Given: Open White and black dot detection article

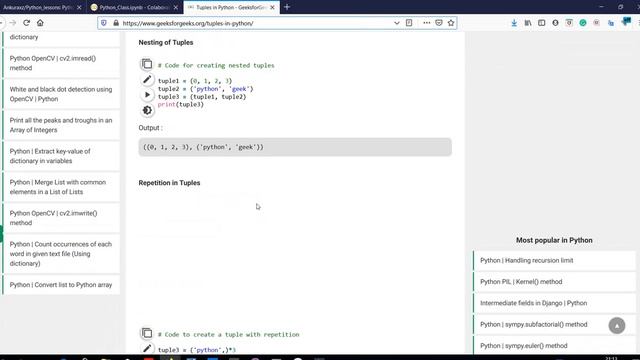Looking at the screenshot, I should [x=61, y=94].
